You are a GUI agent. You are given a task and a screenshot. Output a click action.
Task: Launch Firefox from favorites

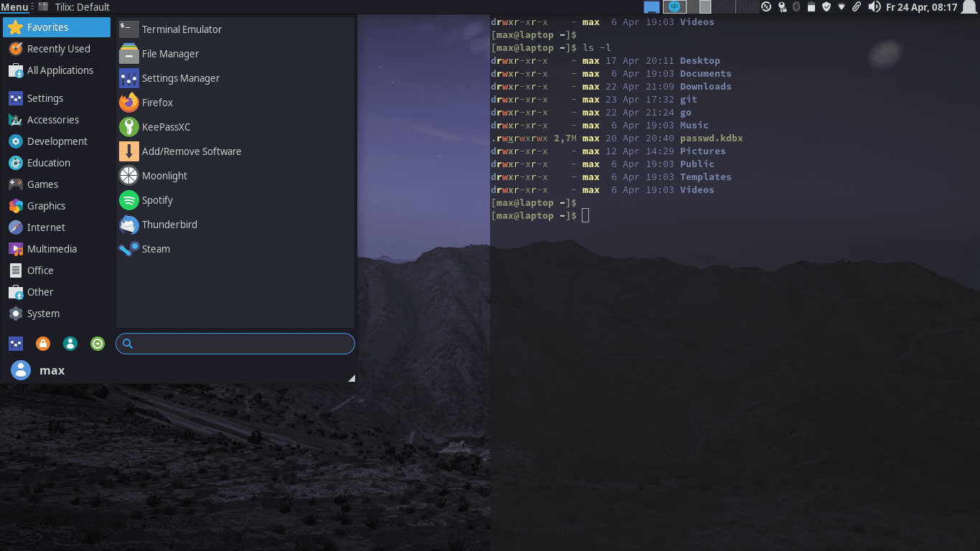point(236,103)
